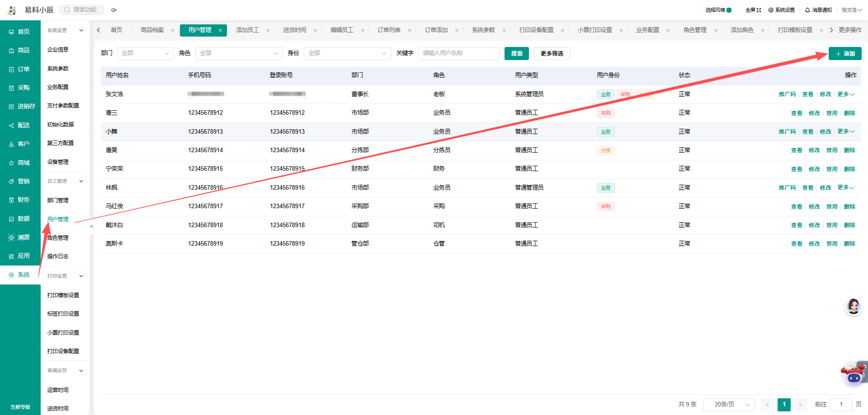Collapse the submenu with double-arrow handle
The width and height of the screenshot is (868, 415).
[x=91, y=226]
